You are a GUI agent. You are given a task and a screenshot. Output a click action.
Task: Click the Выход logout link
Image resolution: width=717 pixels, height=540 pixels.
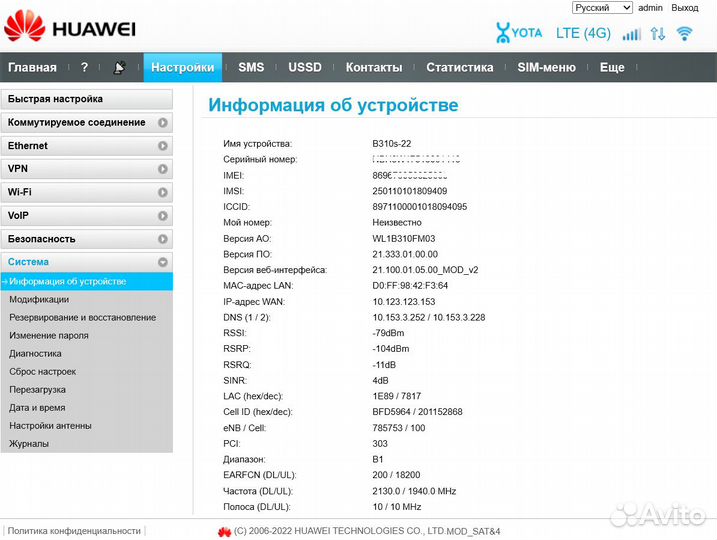[685, 8]
